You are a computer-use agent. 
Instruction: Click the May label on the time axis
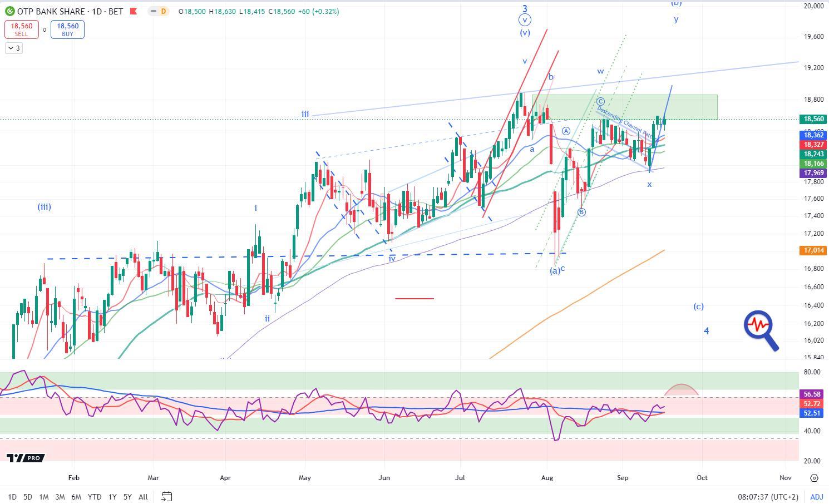click(304, 478)
